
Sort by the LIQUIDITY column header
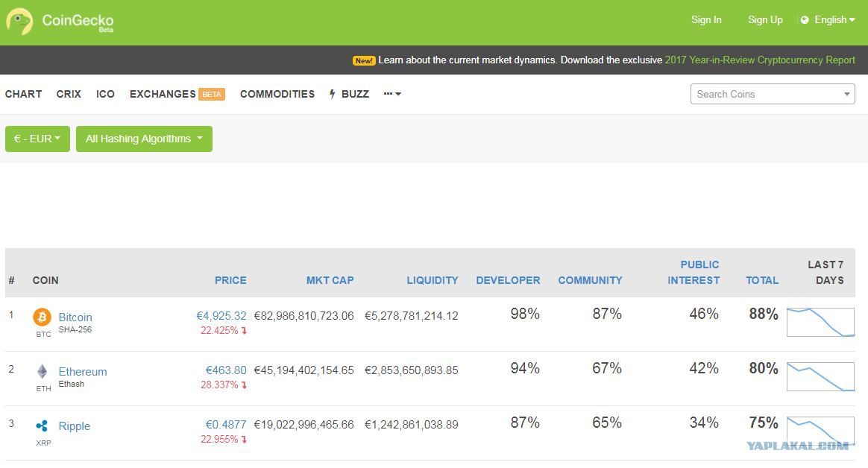click(433, 280)
